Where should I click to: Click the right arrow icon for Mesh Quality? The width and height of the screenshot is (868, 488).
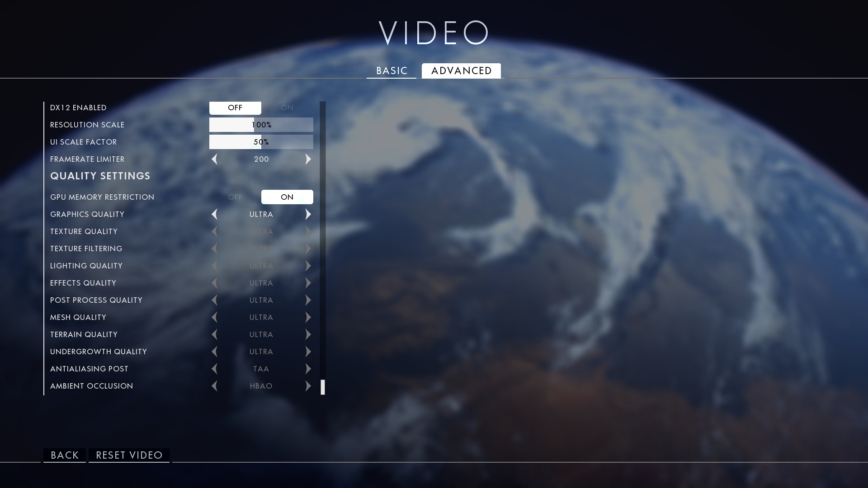coord(309,316)
